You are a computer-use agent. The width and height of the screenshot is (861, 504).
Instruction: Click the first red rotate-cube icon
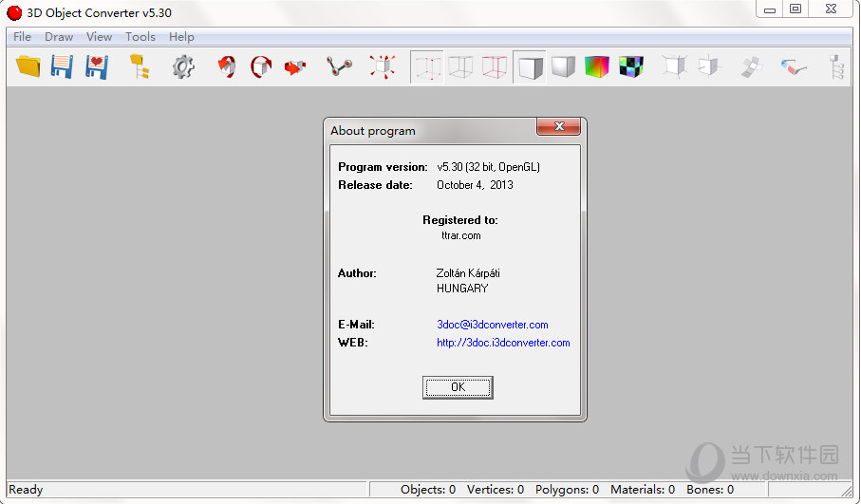tap(227, 66)
